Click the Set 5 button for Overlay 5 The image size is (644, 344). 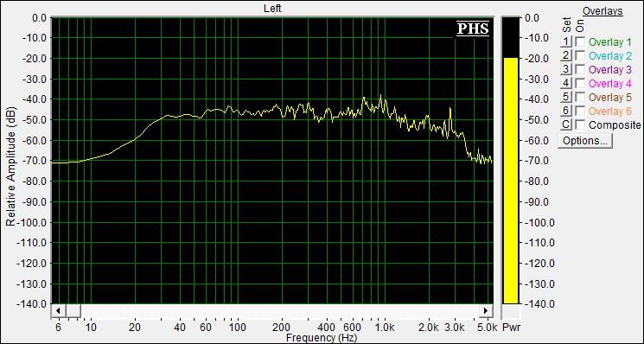click(x=566, y=97)
